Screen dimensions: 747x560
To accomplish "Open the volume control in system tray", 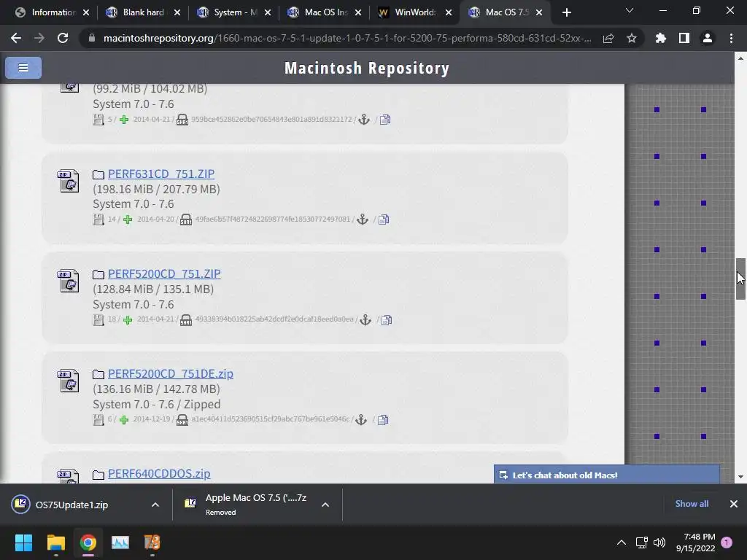I will tap(659, 542).
